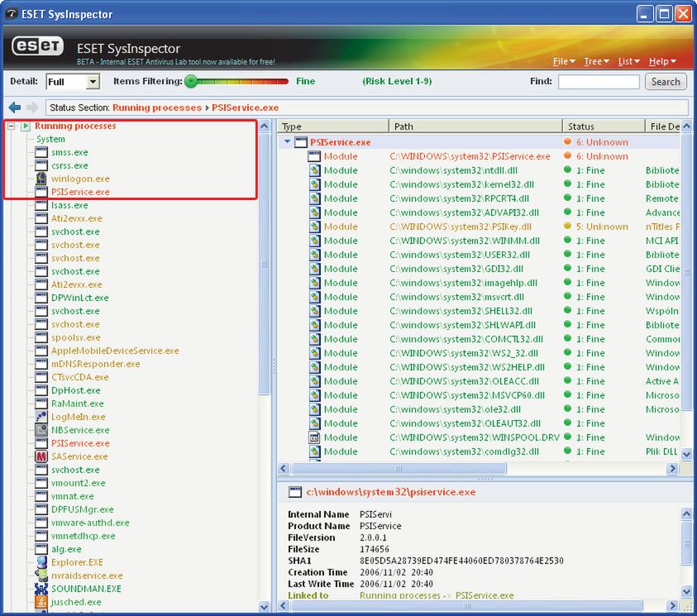Click the WINSPOOL.DRV module icon

[x=314, y=437]
